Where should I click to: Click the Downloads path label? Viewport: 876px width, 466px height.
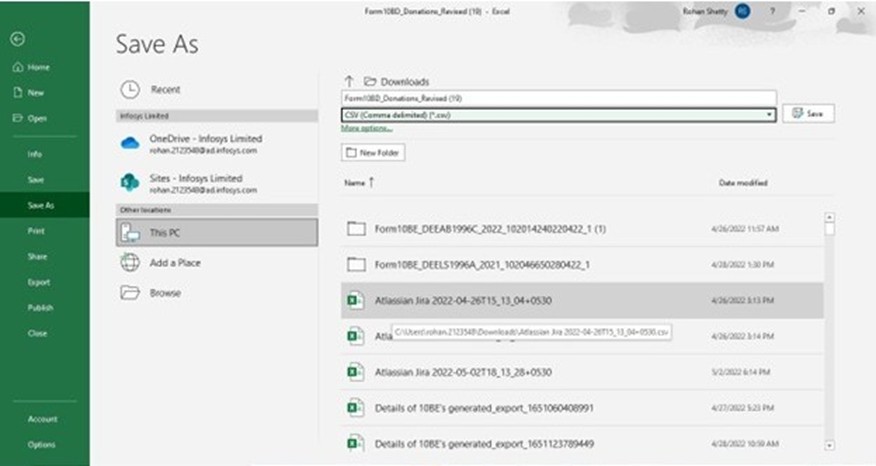pos(404,82)
